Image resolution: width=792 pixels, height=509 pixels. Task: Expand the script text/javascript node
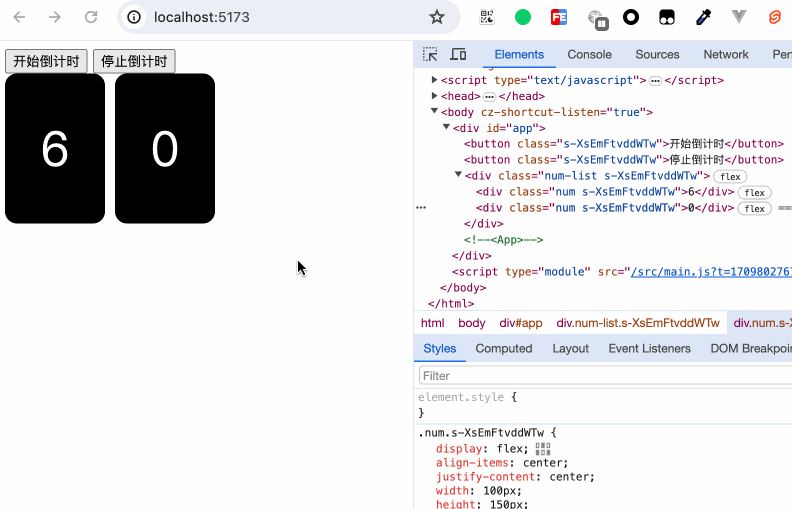pos(434,80)
